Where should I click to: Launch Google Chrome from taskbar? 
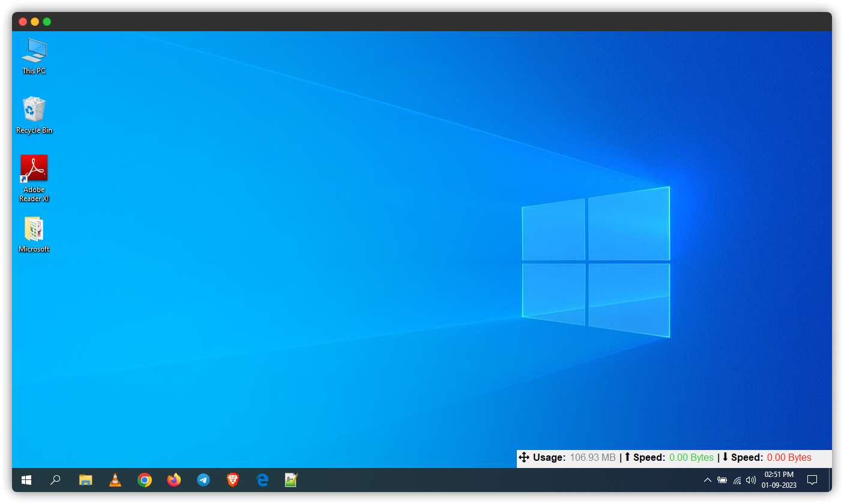(x=145, y=480)
